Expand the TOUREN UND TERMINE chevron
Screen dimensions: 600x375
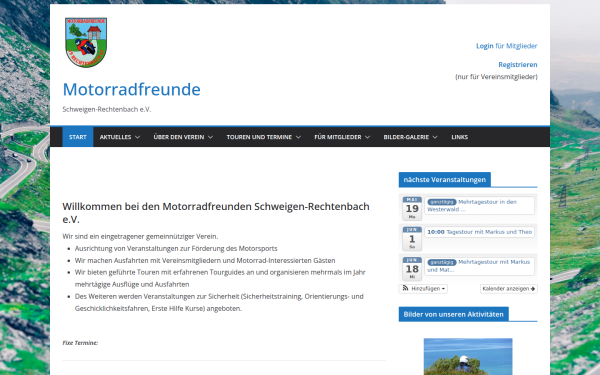tap(298, 137)
